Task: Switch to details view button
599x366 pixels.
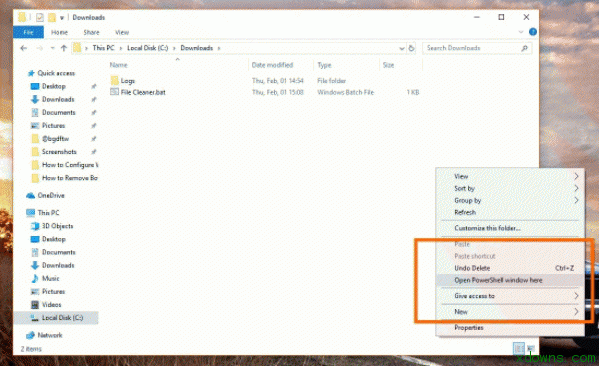Action: 518,348
